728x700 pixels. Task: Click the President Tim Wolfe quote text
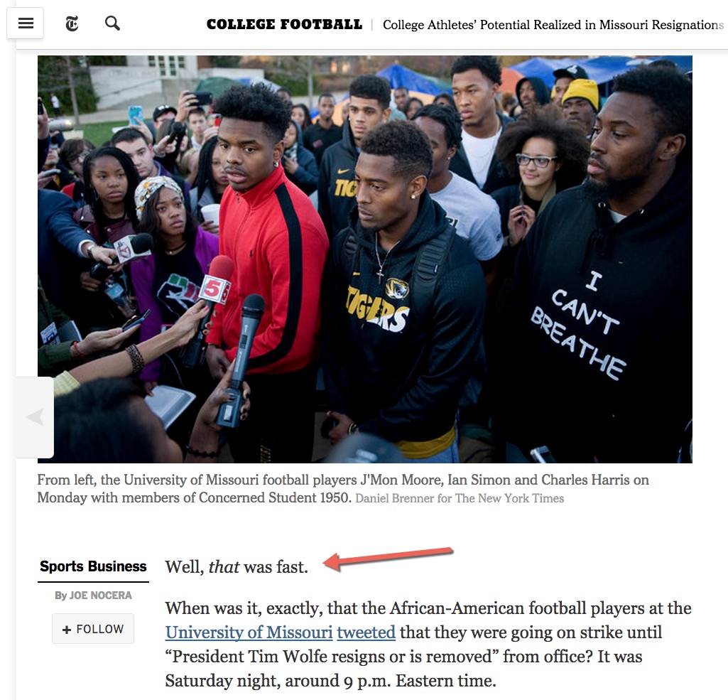click(x=332, y=657)
